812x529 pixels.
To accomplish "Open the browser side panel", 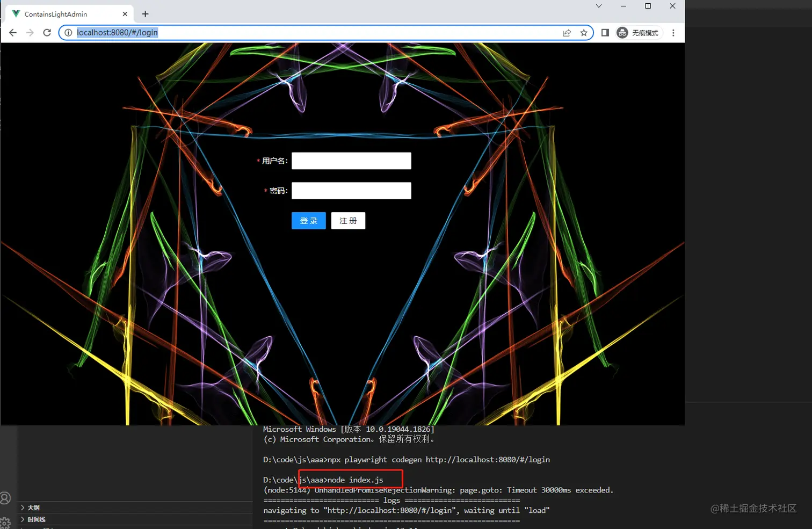I will click(x=605, y=33).
